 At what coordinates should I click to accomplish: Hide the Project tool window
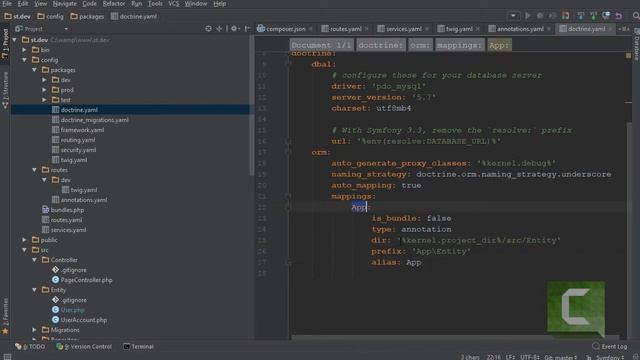tap(247, 29)
